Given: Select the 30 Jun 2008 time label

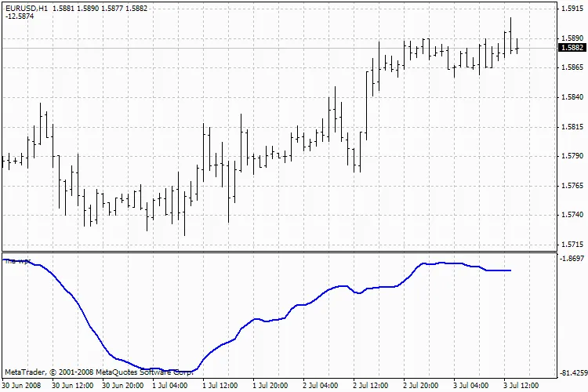Looking at the screenshot, I should click(22, 386).
